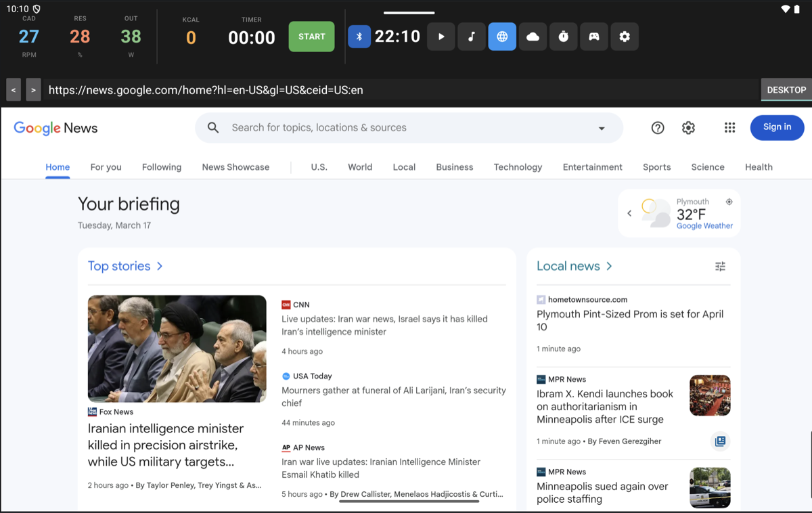The width and height of the screenshot is (812, 513).
Task: Launch the games section with the gamepad icon
Action: coord(593,37)
